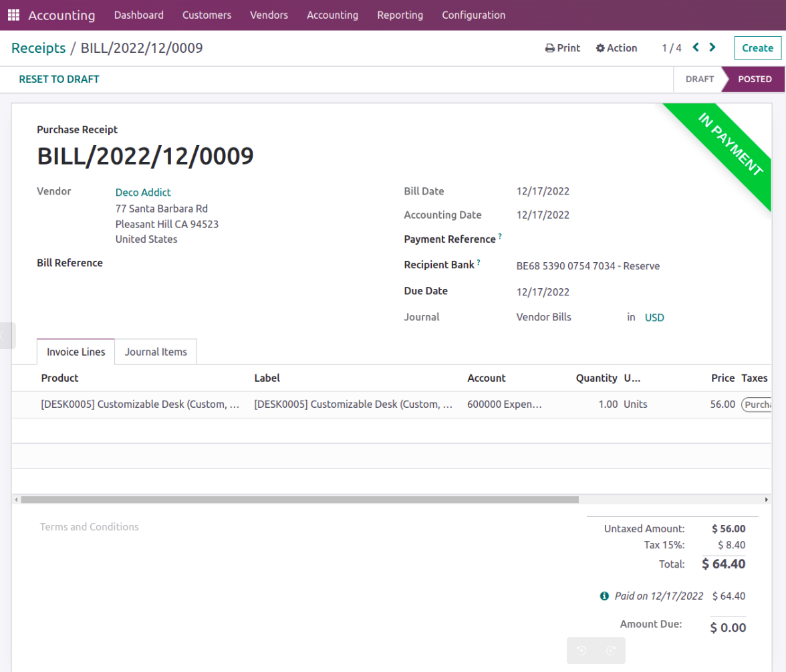Click the Accounting Date value
Image resolution: width=786 pixels, height=672 pixels.
point(543,215)
